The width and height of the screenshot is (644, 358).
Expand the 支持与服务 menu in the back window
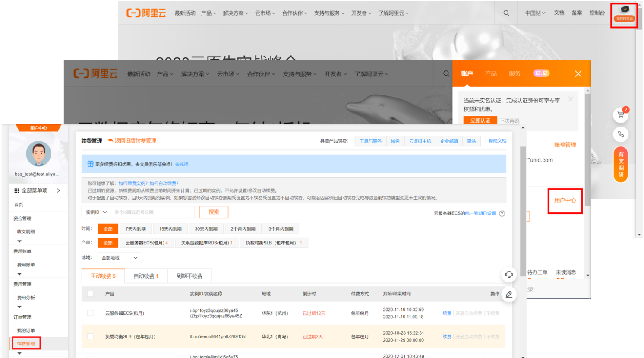tap(329, 13)
